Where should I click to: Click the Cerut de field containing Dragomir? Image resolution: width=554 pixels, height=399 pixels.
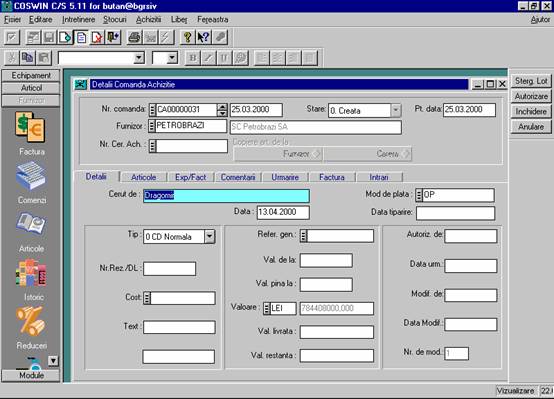tap(226, 195)
